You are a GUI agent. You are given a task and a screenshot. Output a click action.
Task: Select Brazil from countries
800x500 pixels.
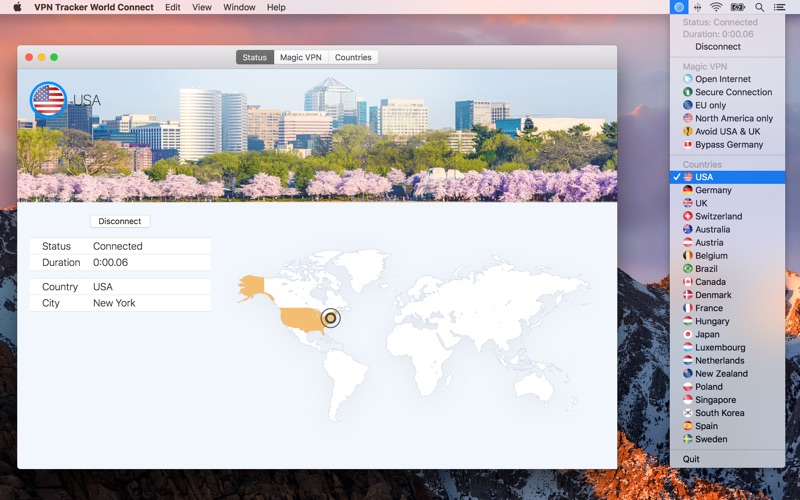pos(728,269)
